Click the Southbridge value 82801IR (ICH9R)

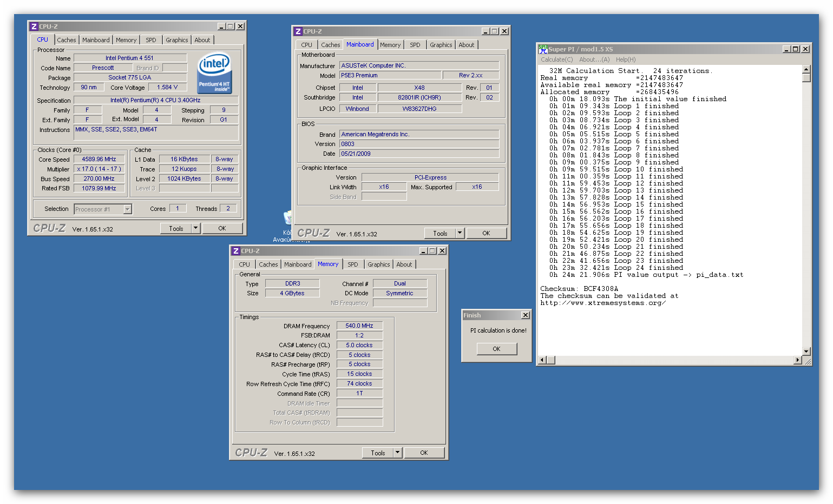coord(419,97)
